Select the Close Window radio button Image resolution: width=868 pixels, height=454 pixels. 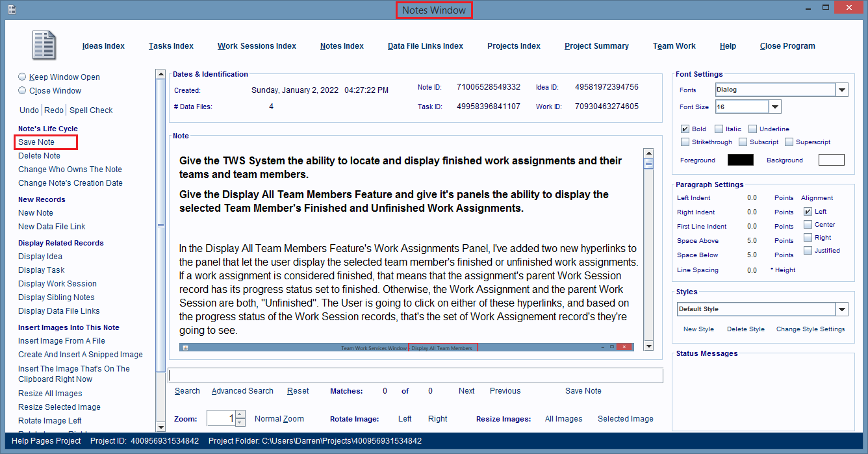click(x=23, y=90)
